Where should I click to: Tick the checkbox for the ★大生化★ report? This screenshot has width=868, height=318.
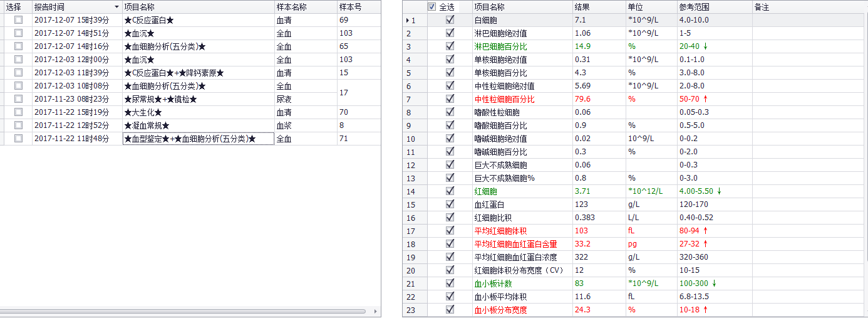click(19, 112)
